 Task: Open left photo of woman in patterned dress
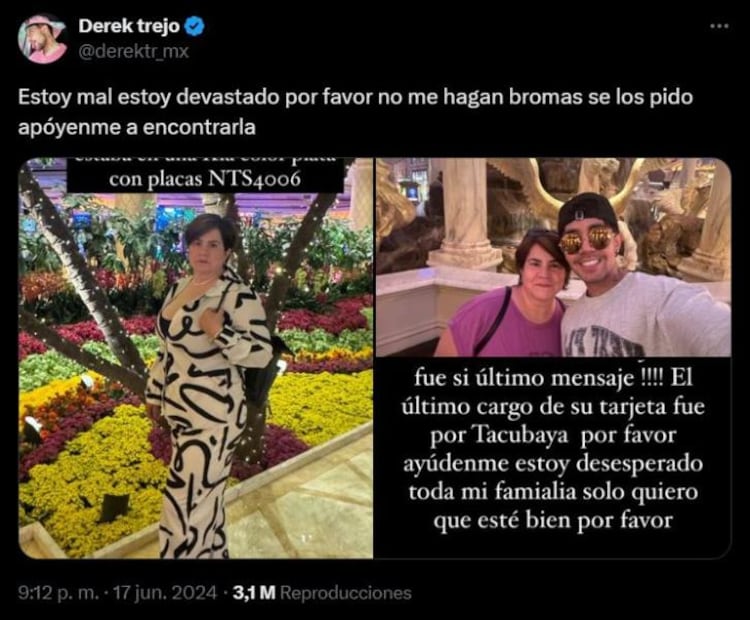pyautogui.click(x=196, y=358)
